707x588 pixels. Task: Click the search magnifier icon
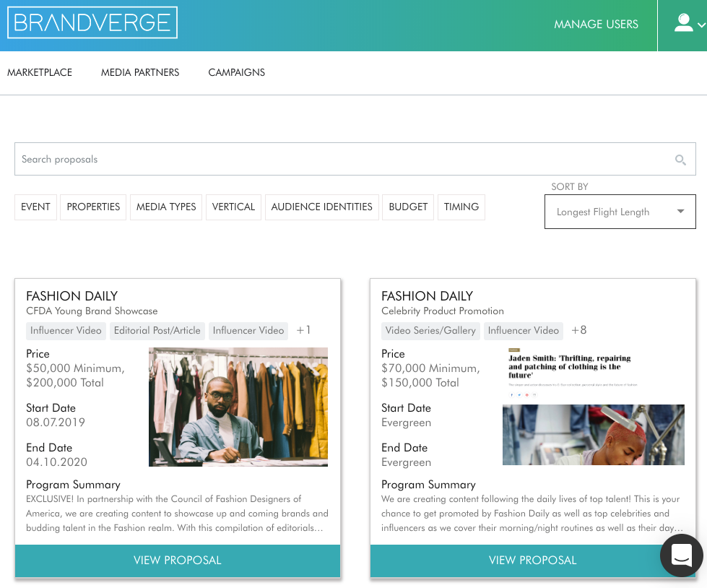click(680, 160)
